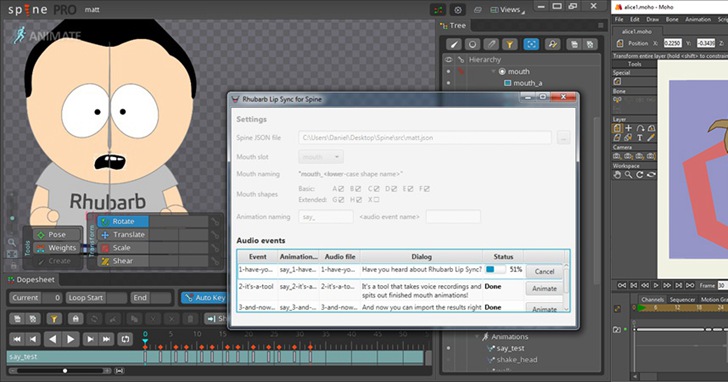Click the circle icon in Tree toolbar
728x382 pixels.
(472, 44)
